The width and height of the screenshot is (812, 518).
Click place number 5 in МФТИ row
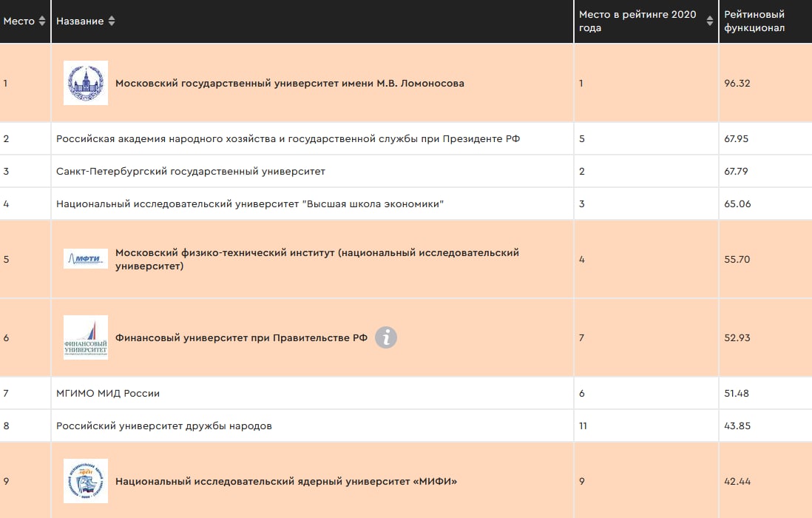coord(6,260)
